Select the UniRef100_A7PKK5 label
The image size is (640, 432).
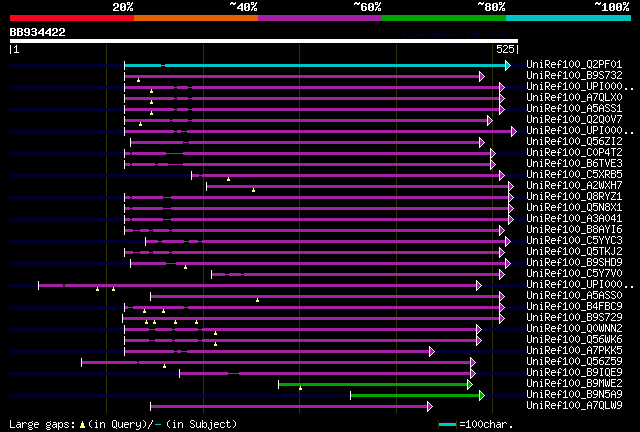tap(574, 351)
